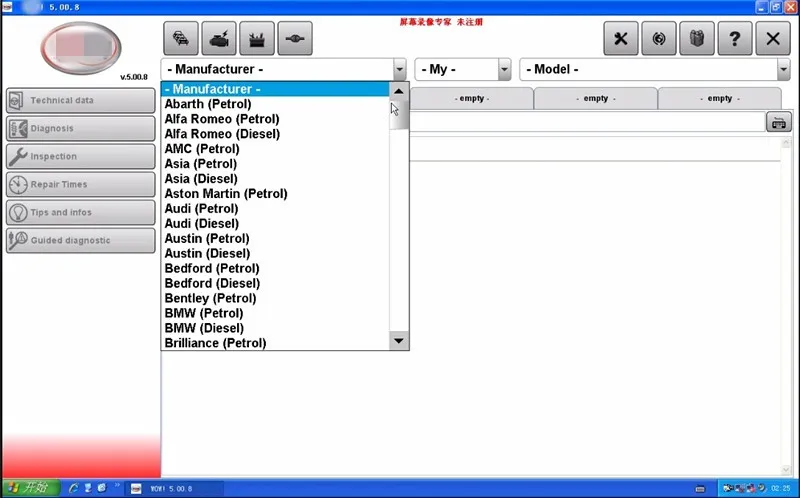Click the manufacturer list scrollbar thumb
The height and width of the screenshot is (498, 800).
click(x=399, y=115)
